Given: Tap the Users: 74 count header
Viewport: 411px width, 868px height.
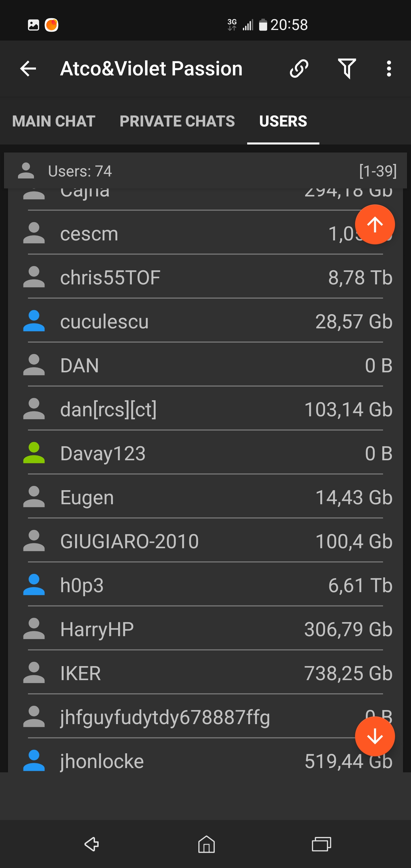Looking at the screenshot, I should point(80,171).
